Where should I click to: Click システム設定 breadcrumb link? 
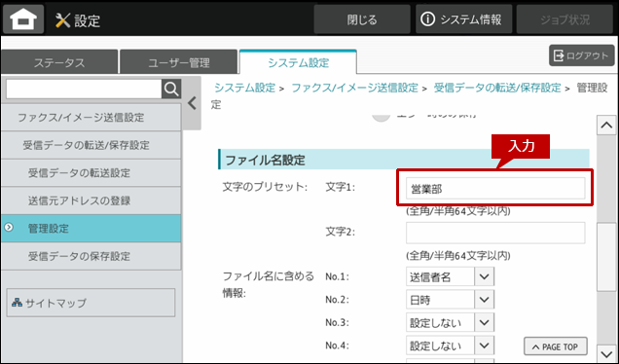[244, 88]
